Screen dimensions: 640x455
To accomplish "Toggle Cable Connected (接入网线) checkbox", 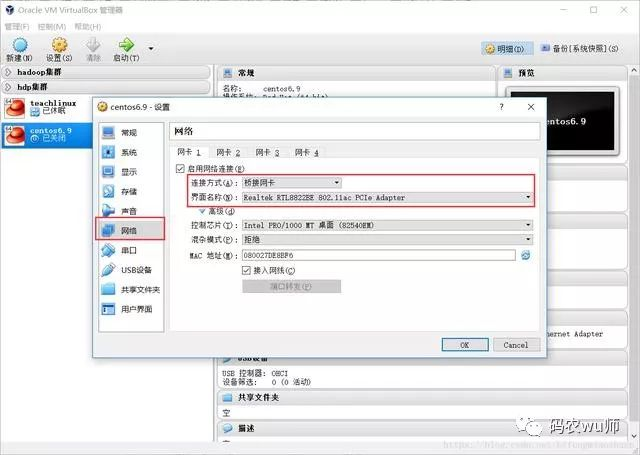I will coord(246,270).
